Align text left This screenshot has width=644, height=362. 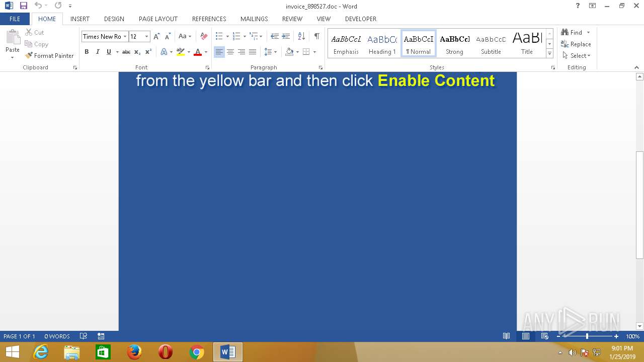point(219,52)
